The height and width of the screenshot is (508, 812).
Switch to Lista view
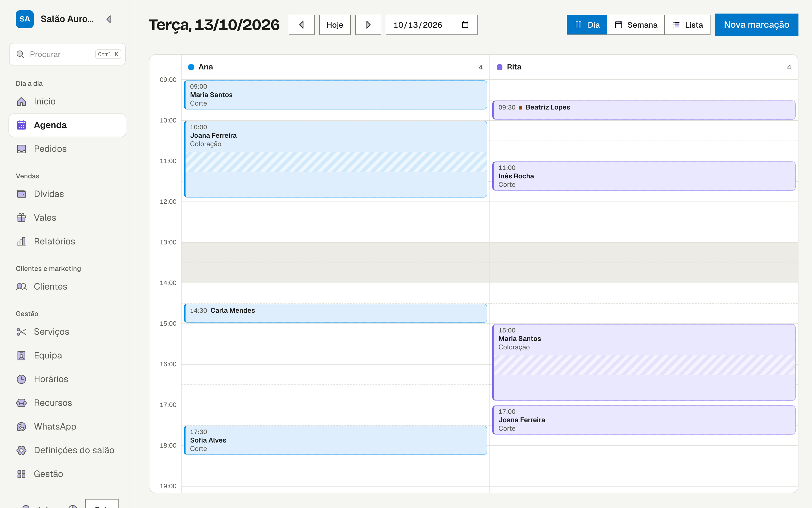click(x=687, y=25)
